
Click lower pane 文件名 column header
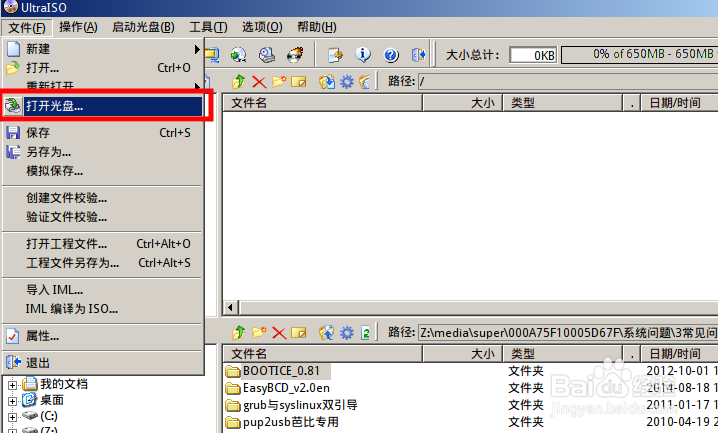(323, 354)
